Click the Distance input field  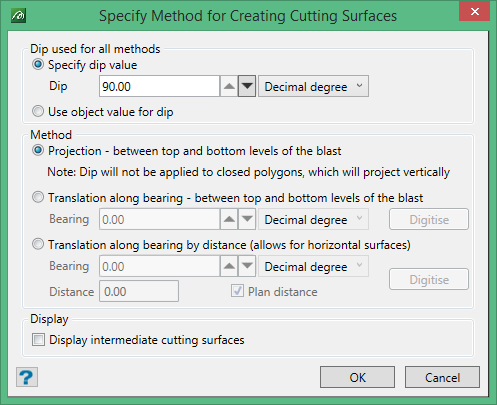(139, 291)
